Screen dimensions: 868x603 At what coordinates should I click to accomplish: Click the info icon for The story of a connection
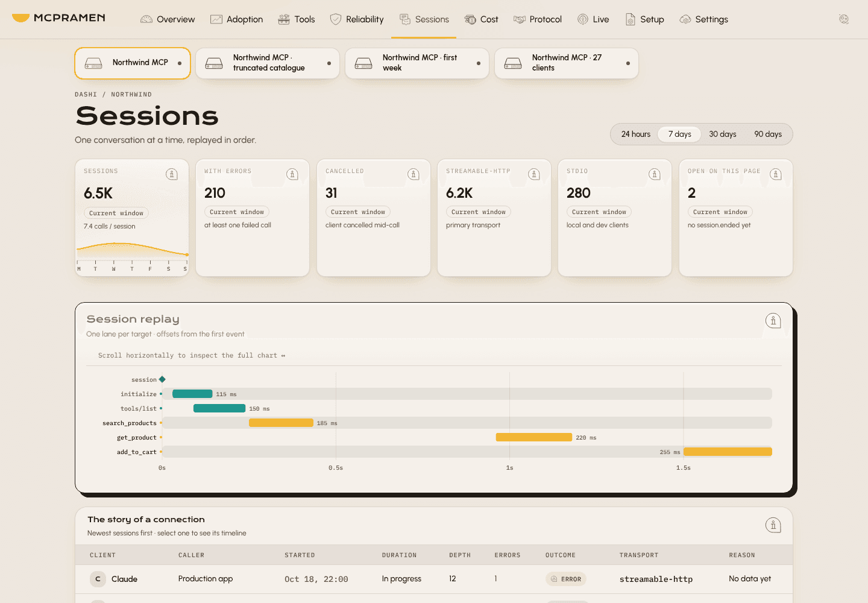point(773,525)
